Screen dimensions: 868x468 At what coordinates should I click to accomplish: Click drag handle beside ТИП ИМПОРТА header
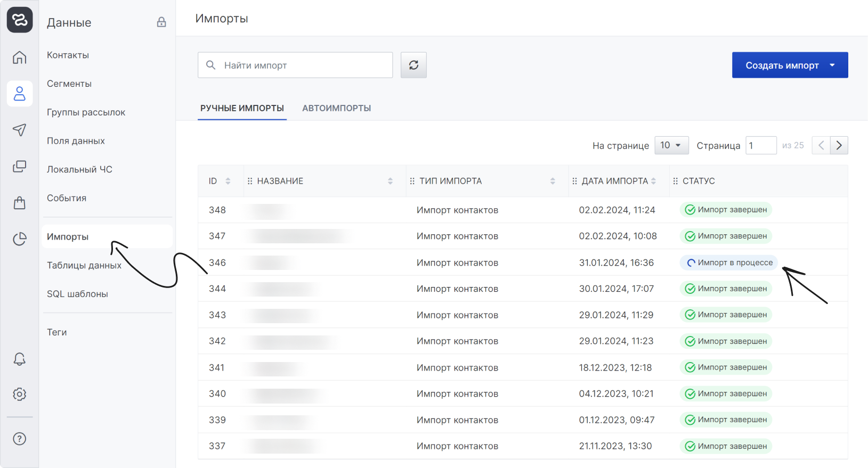pyautogui.click(x=412, y=181)
